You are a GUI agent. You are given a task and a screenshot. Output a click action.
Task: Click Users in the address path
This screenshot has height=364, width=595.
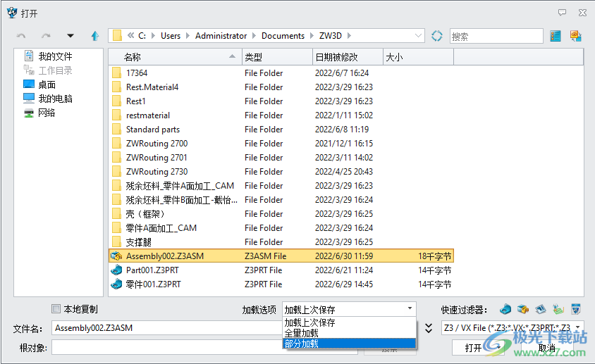[171, 36]
